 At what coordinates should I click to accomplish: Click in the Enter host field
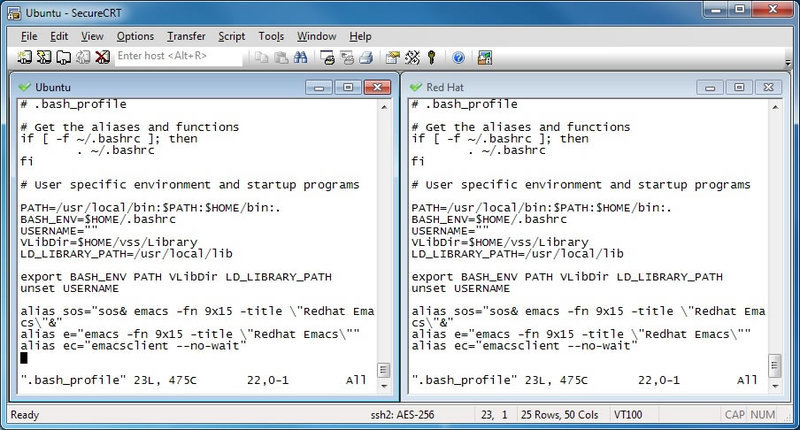[x=179, y=56]
